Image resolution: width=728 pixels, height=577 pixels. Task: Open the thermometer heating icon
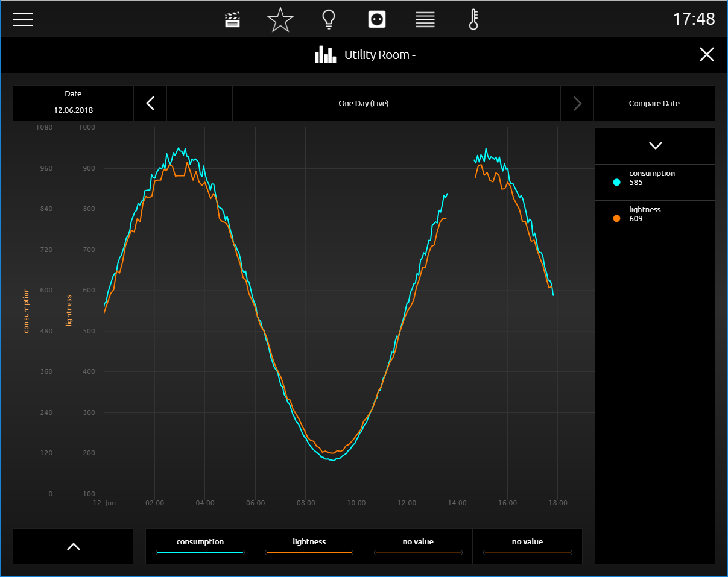pos(473,19)
